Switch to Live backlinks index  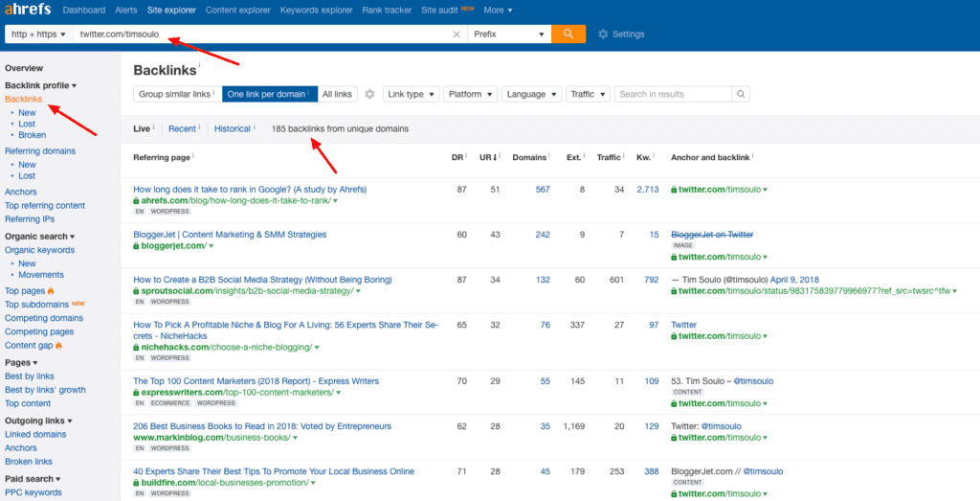click(x=142, y=129)
